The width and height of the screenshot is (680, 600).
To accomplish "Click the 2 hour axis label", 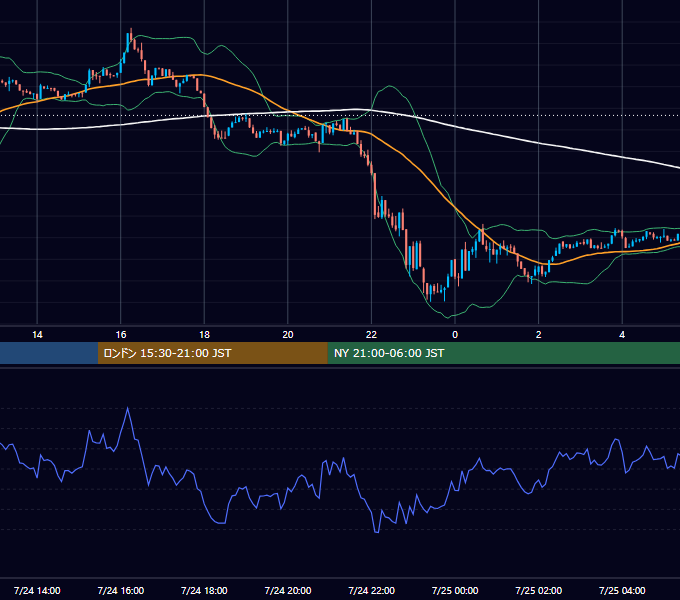I will point(539,335).
